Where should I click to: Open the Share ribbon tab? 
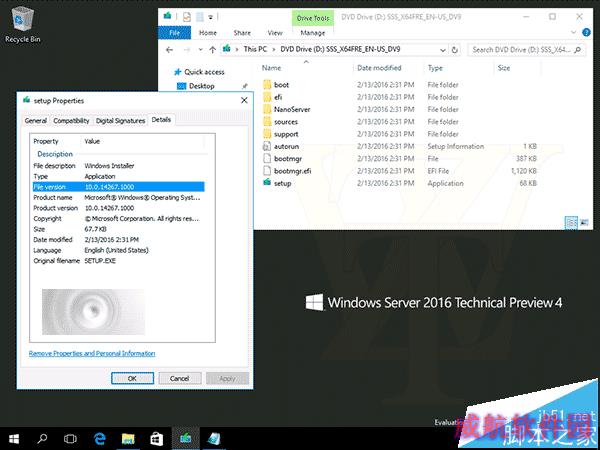[242, 33]
